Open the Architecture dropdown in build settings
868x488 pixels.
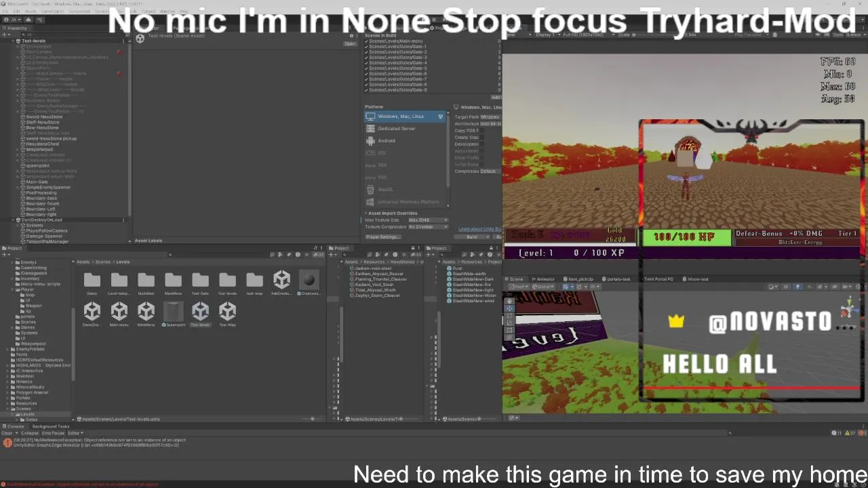point(491,124)
